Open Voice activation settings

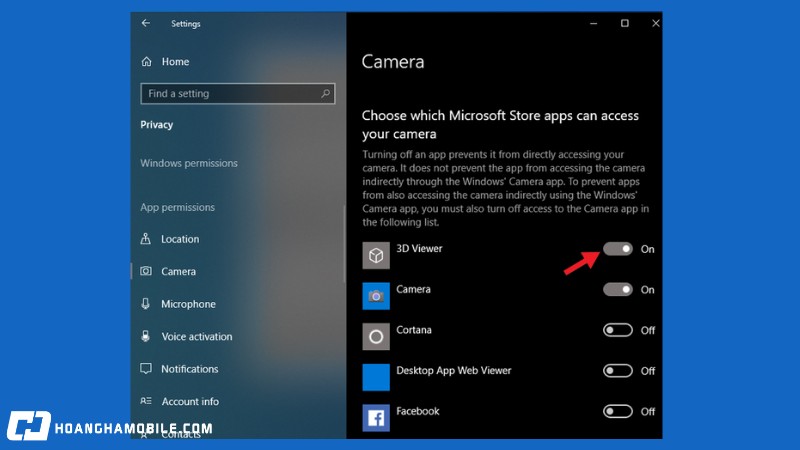click(x=197, y=337)
